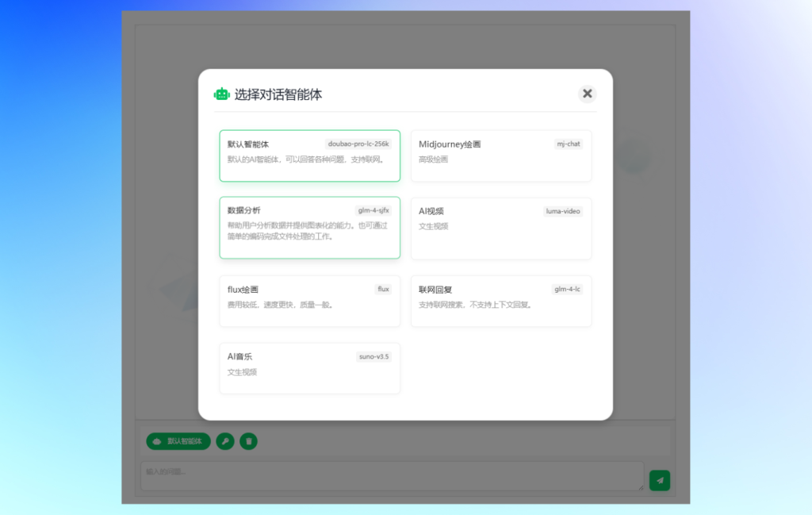Click the 数据分析 card description text
Image resolution: width=812 pixels, height=515 pixels.
[307, 231]
